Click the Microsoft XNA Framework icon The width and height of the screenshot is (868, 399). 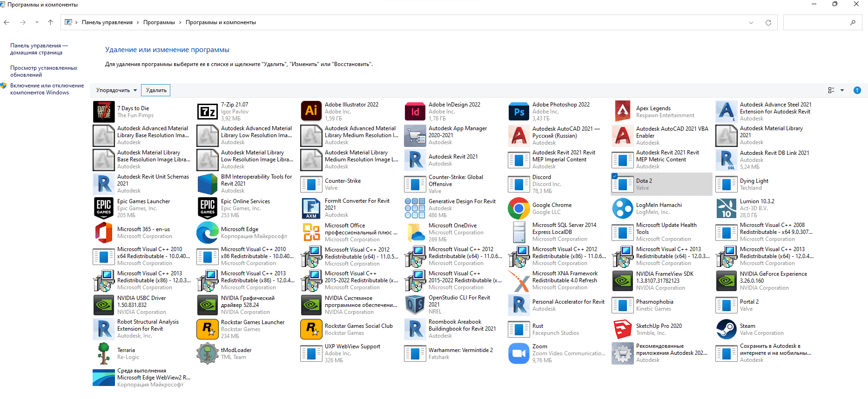point(519,281)
